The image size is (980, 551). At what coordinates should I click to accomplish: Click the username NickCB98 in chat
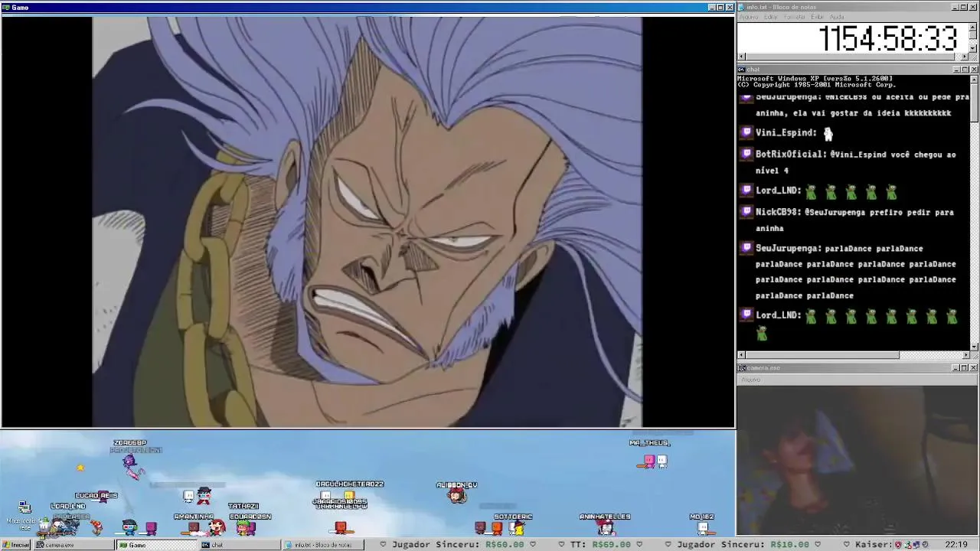[779, 212]
